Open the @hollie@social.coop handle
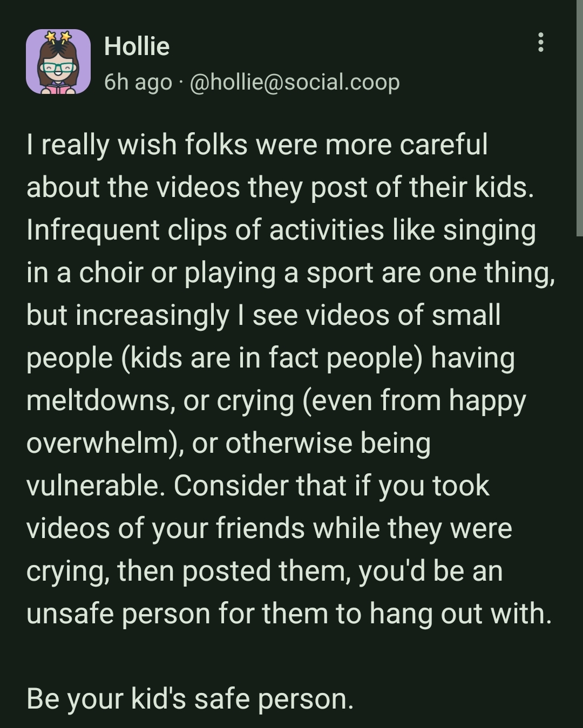 (x=295, y=82)
